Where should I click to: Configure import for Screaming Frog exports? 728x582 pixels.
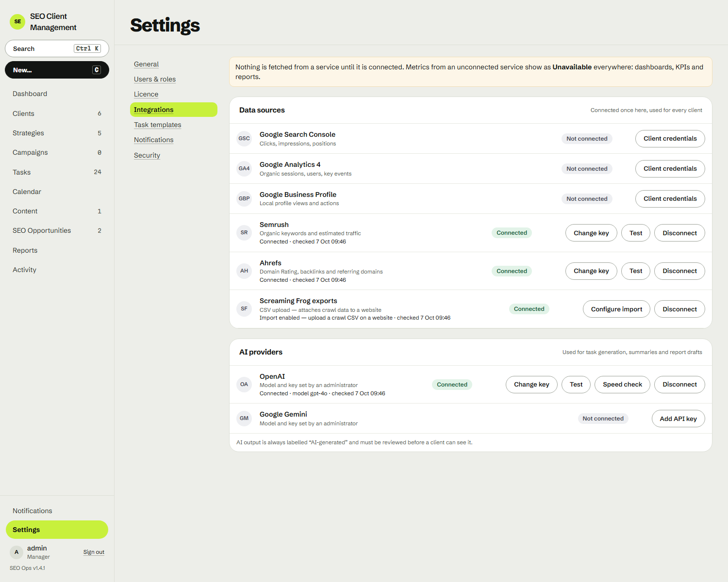point(616,309)
